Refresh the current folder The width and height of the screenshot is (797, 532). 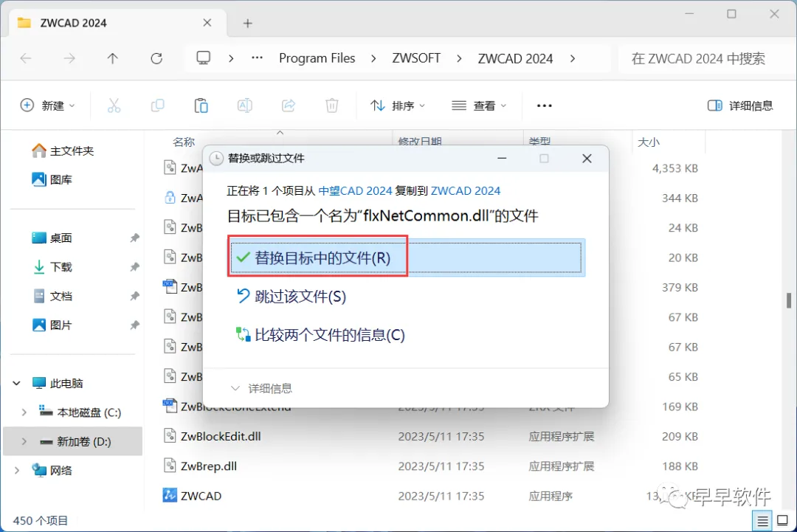click(x=156, y=58)
